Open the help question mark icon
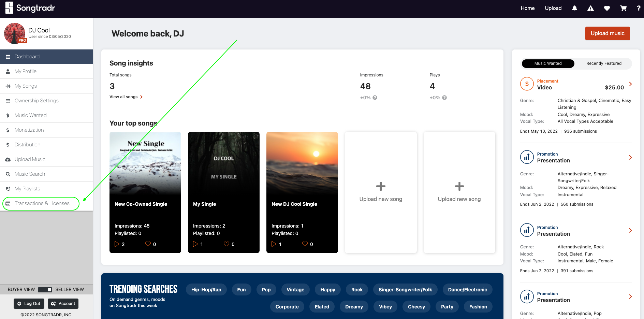The width and height of the screenshot is (644, 319). pos(639,9)
